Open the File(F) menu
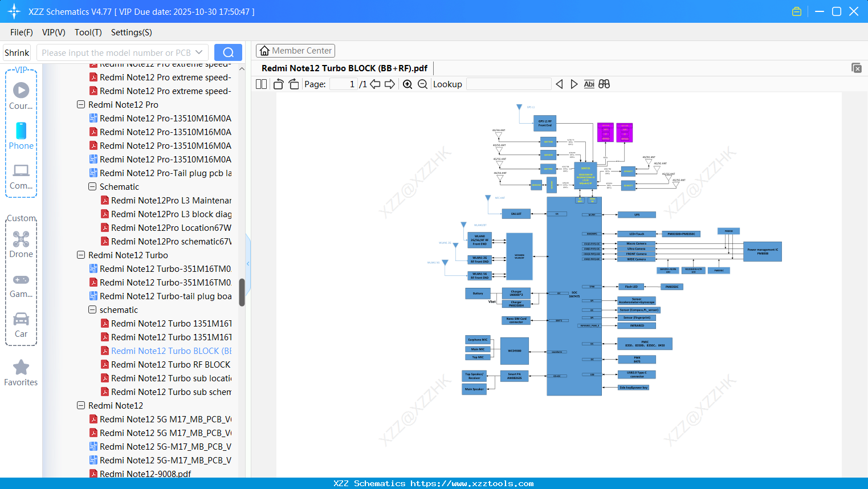Image resolution: width=868 pixels, height=489 pixels. (22, 32)
